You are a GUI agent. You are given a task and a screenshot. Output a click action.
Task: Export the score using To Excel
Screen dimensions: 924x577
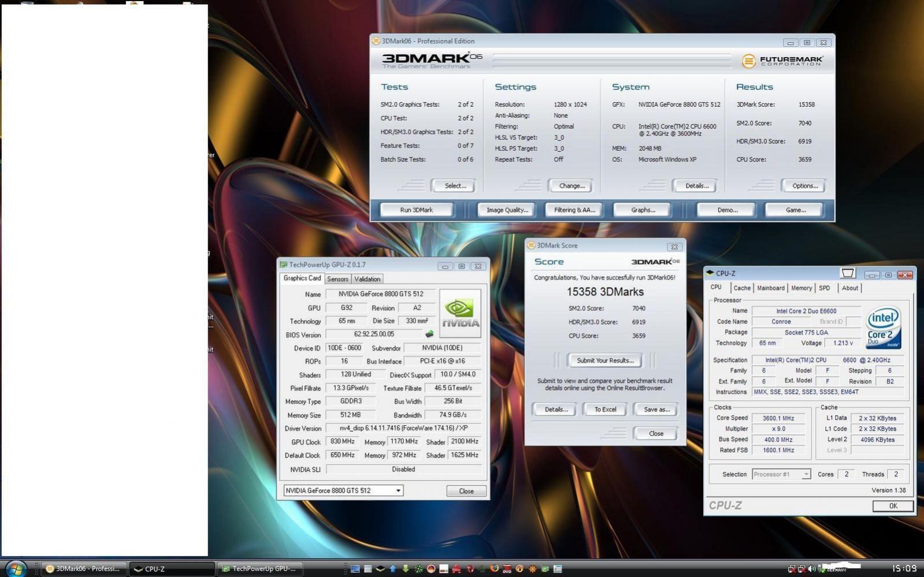pyautogui.click(x=605, y=410)
